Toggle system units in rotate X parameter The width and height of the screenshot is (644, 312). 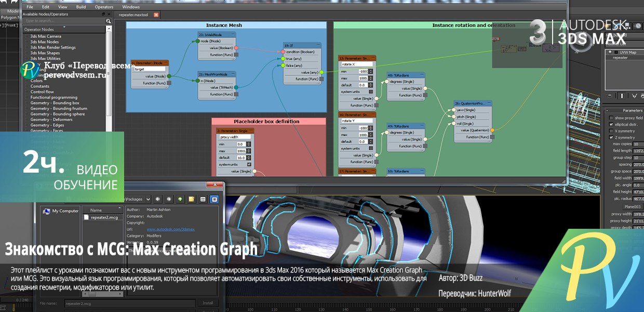pyautogui.click(x=371, y=92)
